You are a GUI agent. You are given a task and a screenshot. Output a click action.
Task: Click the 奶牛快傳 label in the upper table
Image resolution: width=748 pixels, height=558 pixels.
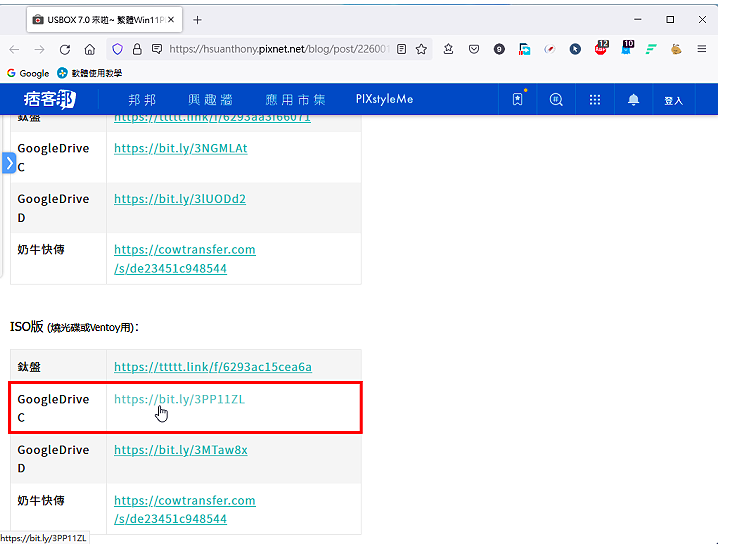(41, 249)
